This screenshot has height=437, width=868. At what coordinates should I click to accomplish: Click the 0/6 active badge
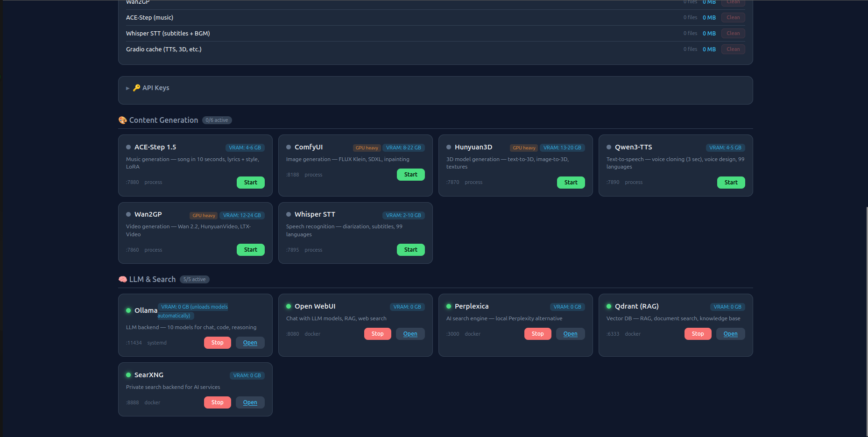coord(217,120)
